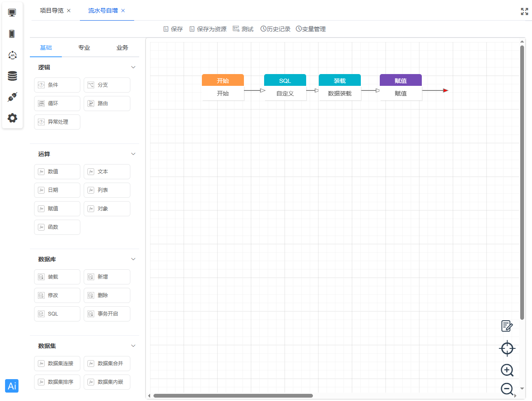The image size is (532, 401).
Task: Toggle fullscreen with the expand icon
Action: coord(524,11)
